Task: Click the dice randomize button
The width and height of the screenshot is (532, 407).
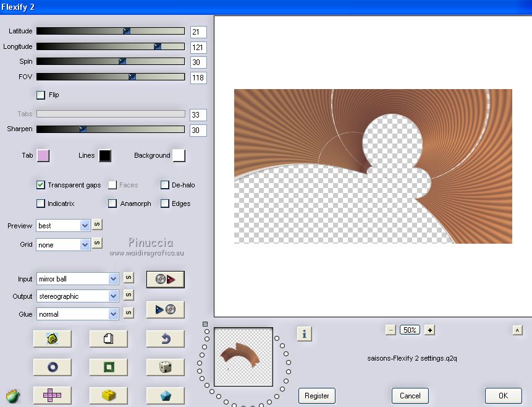Action: point(166,367)
